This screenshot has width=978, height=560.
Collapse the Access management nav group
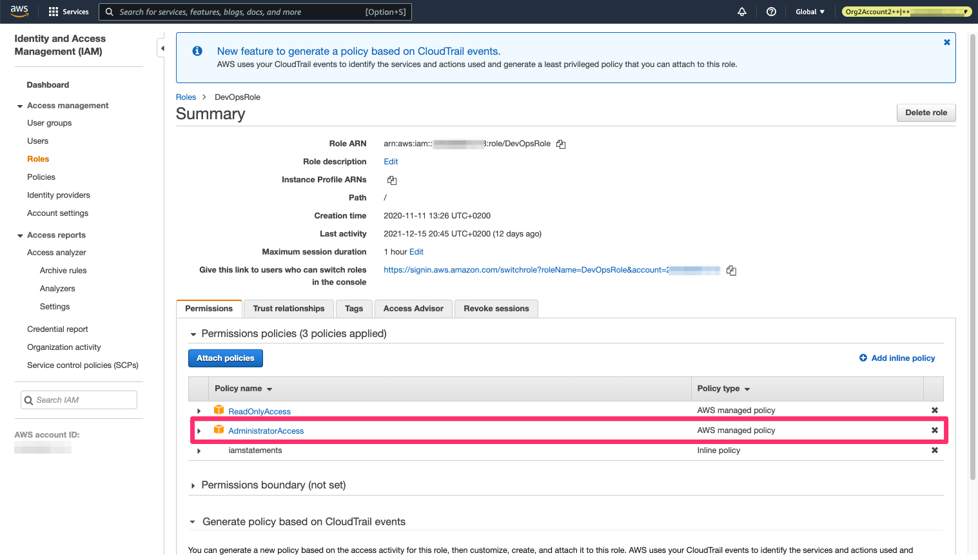20,106
